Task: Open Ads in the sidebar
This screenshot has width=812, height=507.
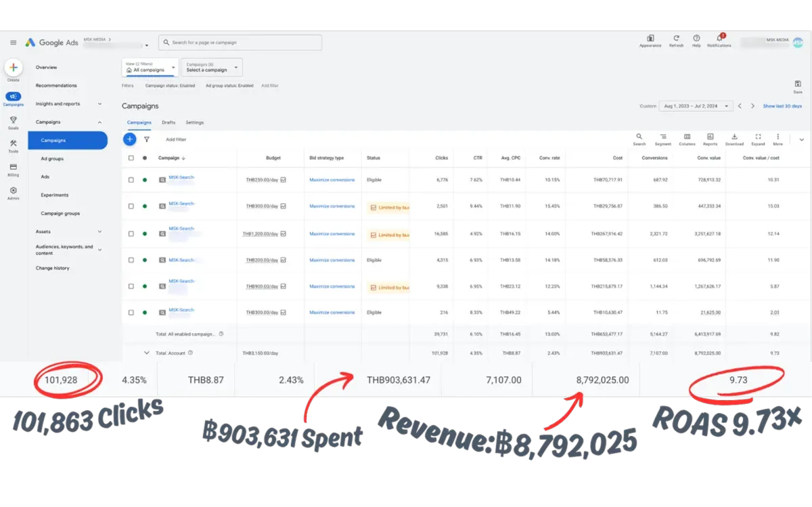Action: coord(45,177)
